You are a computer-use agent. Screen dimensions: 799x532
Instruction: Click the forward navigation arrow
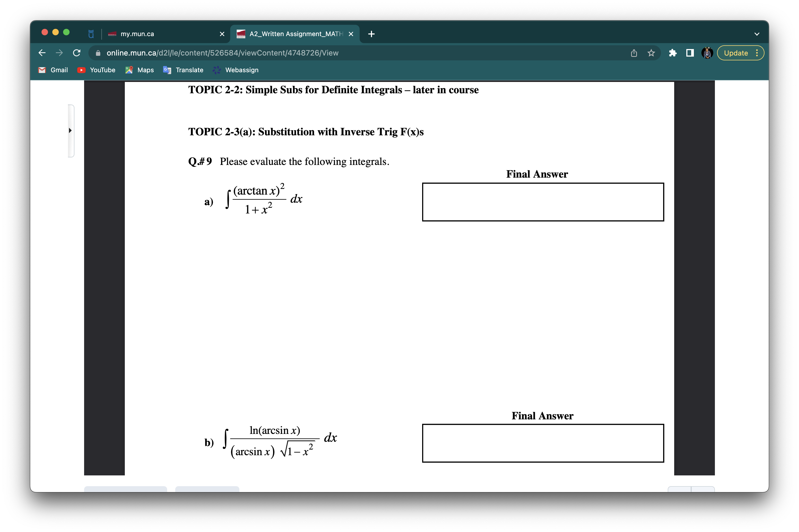[59, 53]
